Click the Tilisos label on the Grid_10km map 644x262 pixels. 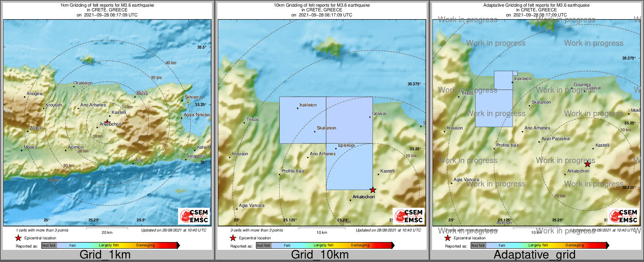pos(253,119)
